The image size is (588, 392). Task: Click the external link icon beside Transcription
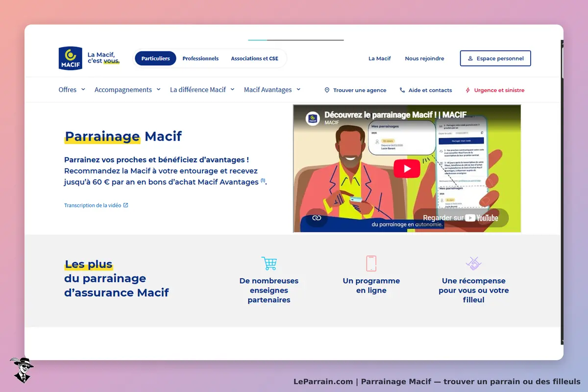tap(126, 205)
